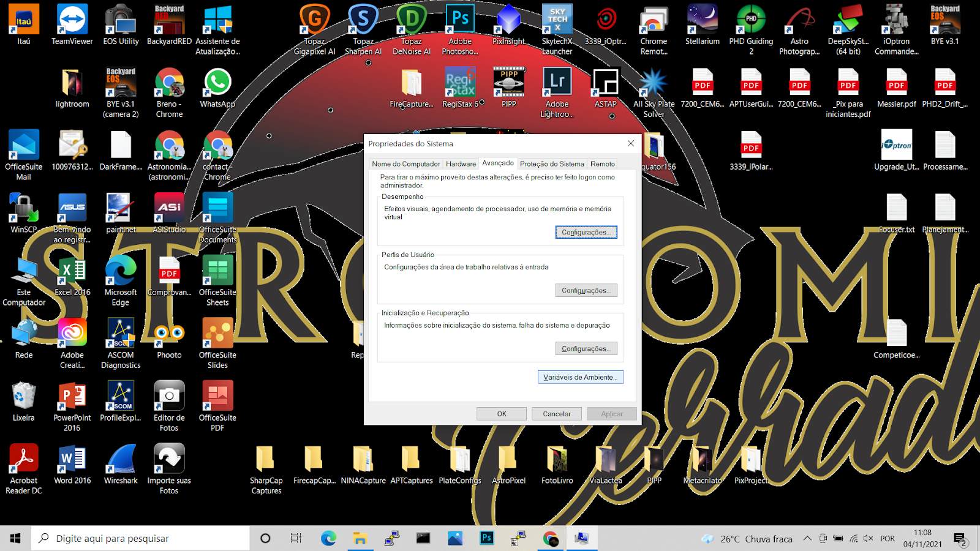Screen dimensions: 980x551
Task: Launch PHD Guiding 2 icon
Action: point(751,29)
